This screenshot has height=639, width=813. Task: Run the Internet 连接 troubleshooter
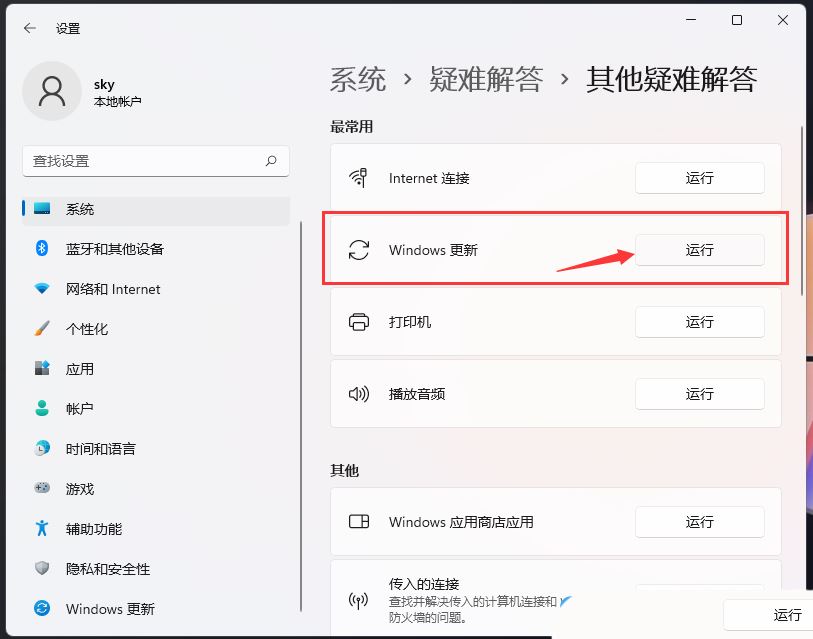click(x=699, y=178)
